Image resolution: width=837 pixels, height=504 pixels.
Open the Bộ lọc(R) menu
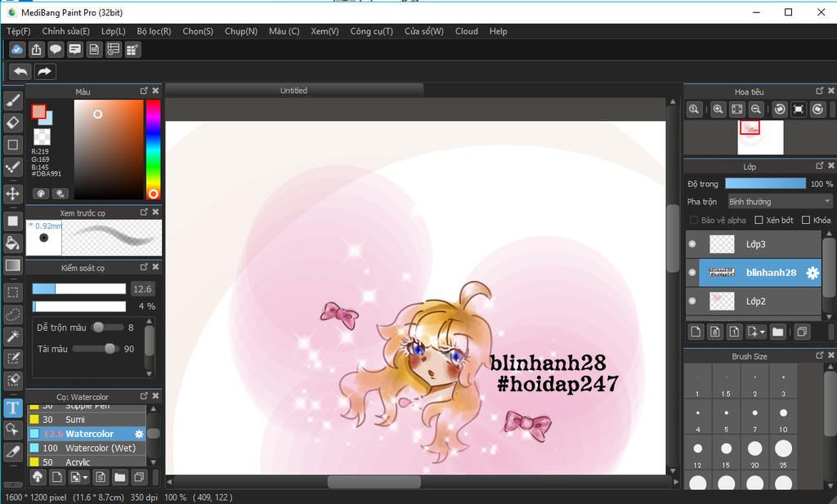point(154,32)
